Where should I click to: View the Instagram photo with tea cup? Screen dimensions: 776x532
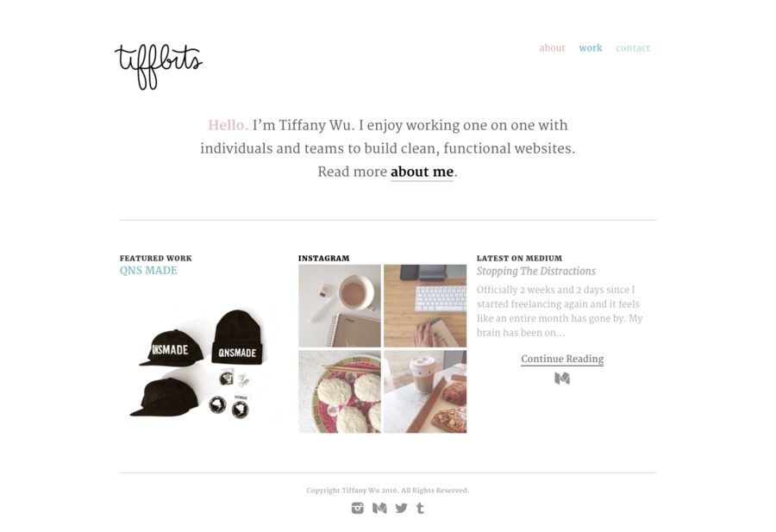[x=340, y=306]
